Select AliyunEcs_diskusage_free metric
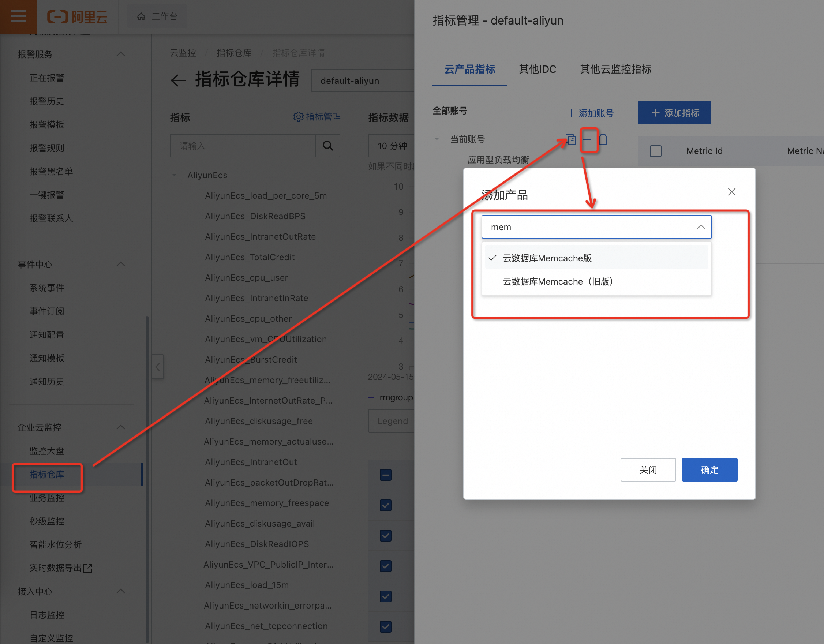824x644 pixels. click(258, 421)
